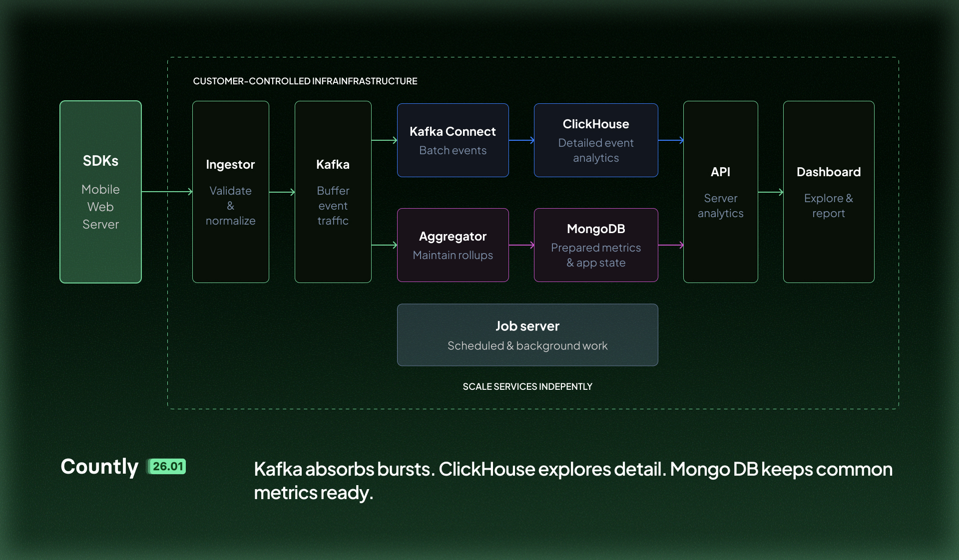This screenshot has width=959, height=560.
Task: Select the Job server box
Action: [x=527, y=335]
